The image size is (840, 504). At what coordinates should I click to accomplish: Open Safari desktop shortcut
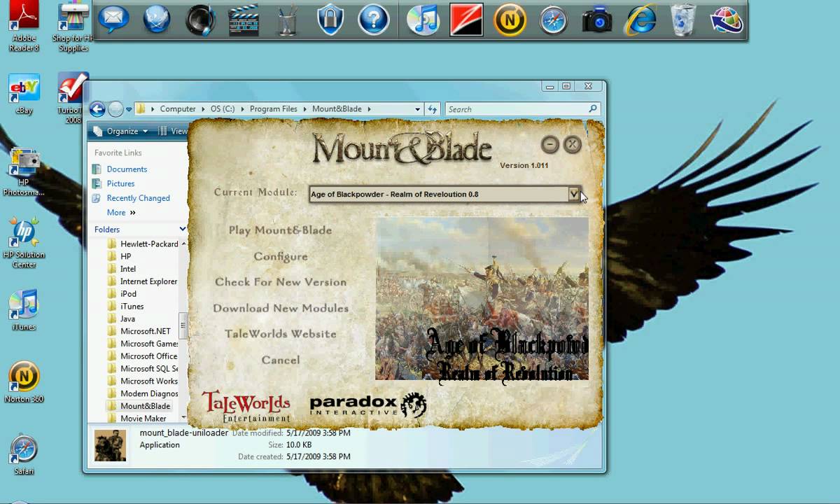click(x=24, y=455)
